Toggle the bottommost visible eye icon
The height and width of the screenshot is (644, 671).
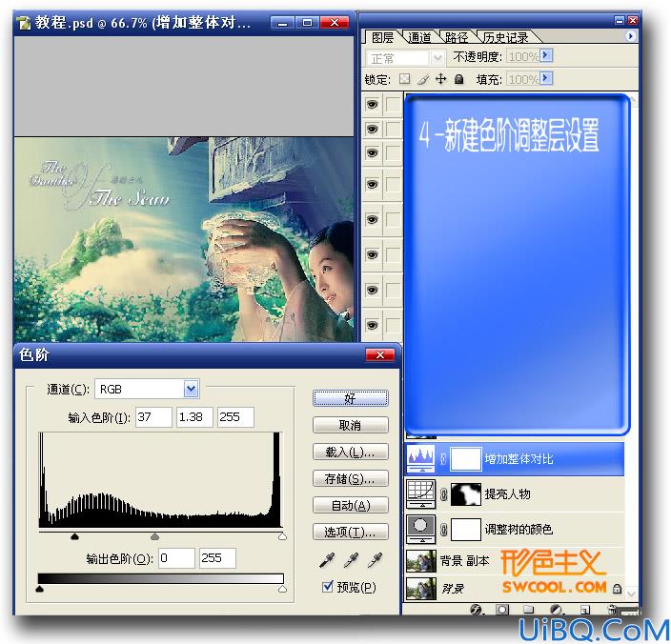click(373, 326)
